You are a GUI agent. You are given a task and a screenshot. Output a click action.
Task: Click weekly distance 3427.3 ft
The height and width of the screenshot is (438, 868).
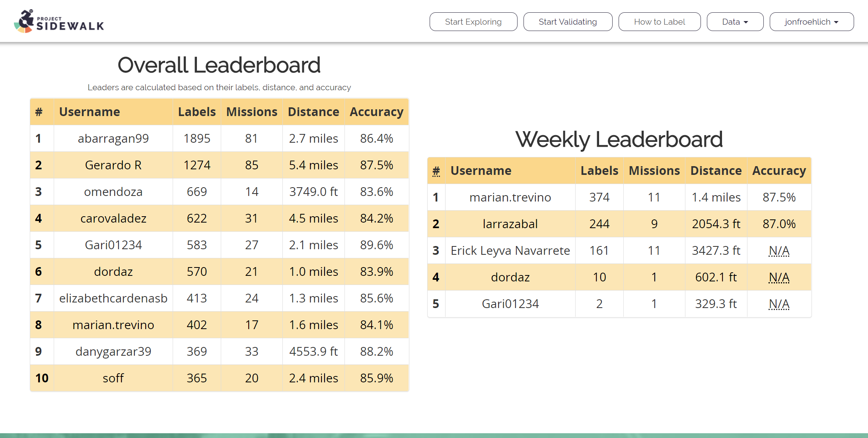pos(716,251)
